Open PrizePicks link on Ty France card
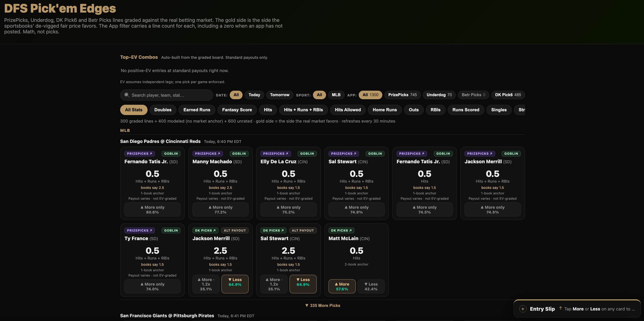The height and width of the screenshot is (321, 644). point(140,230)
